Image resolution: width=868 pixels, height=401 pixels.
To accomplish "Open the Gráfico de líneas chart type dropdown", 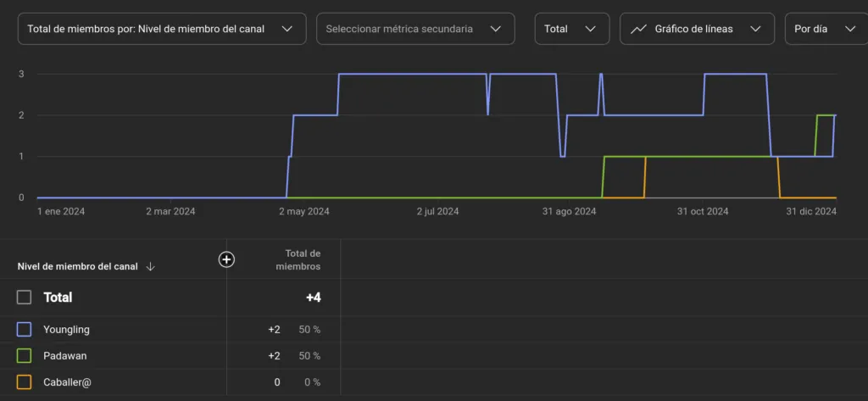I will pyautogui.click(x=696, y=29).
